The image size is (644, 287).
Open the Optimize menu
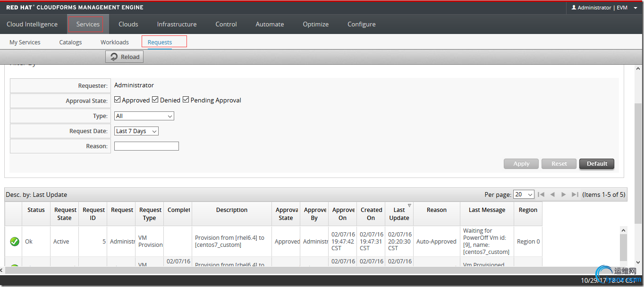click(x=315, y=24)
